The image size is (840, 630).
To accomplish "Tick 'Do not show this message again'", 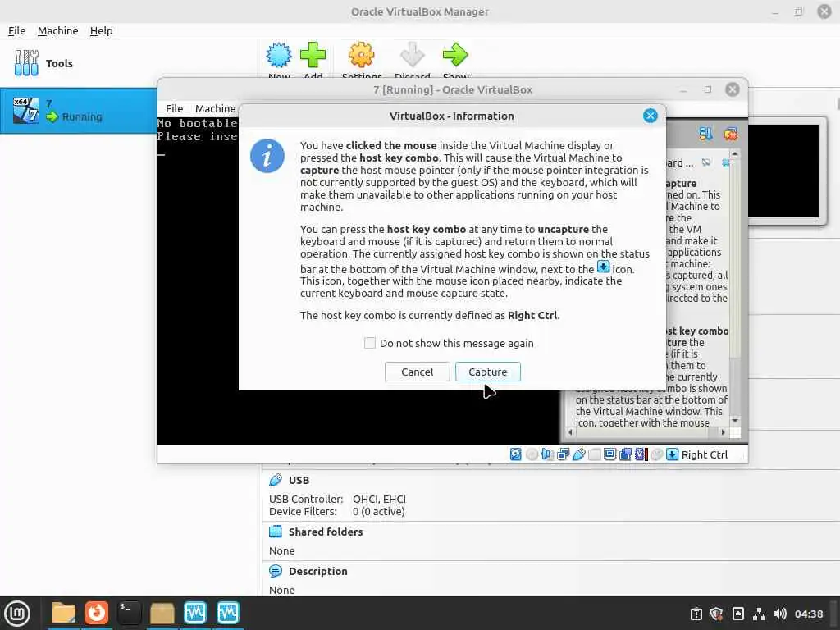I will pos(370,343).
